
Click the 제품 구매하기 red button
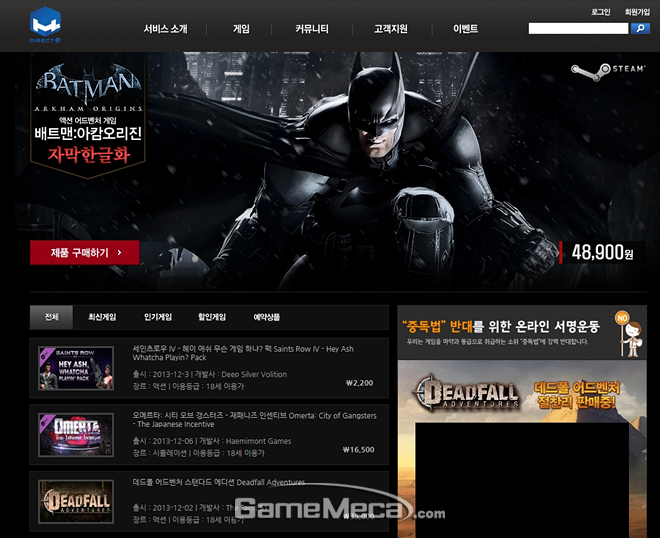pos(85,253)
